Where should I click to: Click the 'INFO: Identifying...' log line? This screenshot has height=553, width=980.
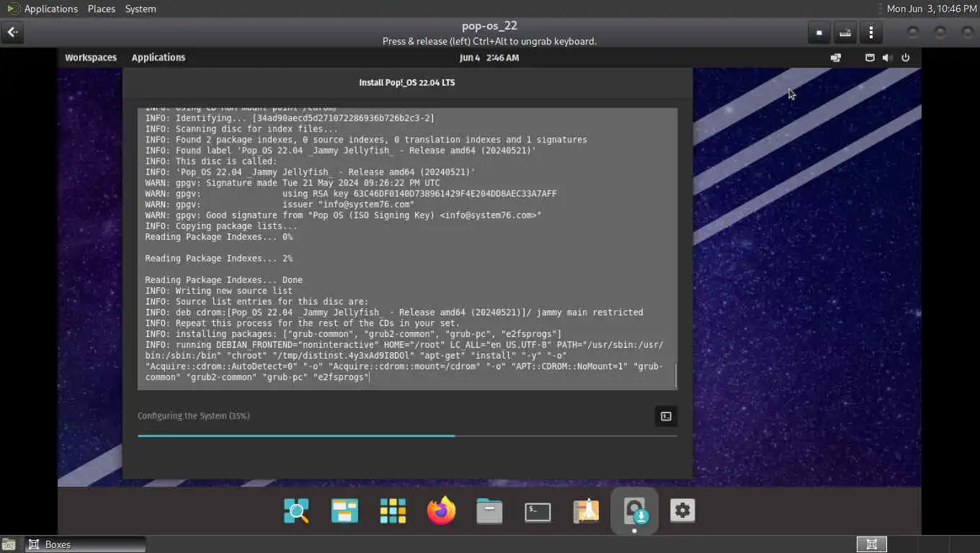pyautogui.click(x=290, y=118)
